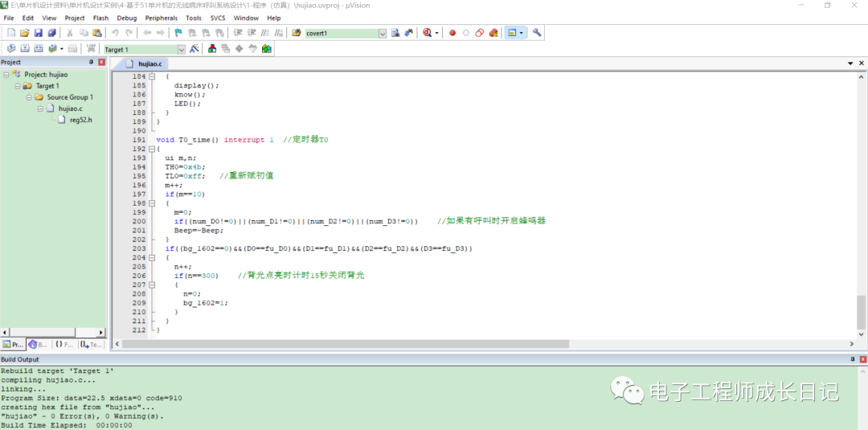The width and height of the screenshot is (868, 430).
Task: Click the line 'Beep=~Beep;' in code
Action: tap(199, 230)
